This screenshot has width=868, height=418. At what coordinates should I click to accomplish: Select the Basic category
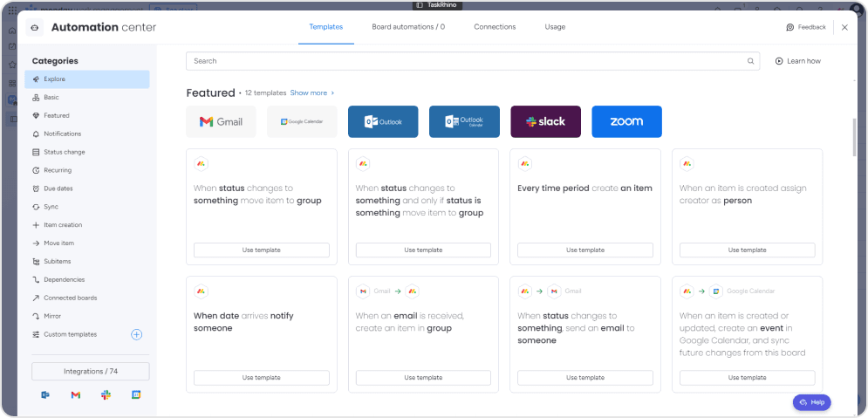tap(87, 98)
